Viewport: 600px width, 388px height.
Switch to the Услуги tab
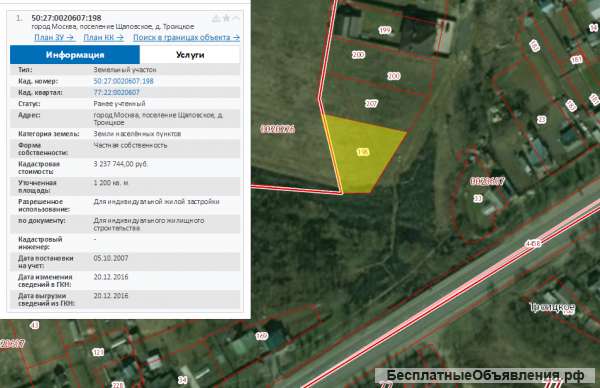190,55
